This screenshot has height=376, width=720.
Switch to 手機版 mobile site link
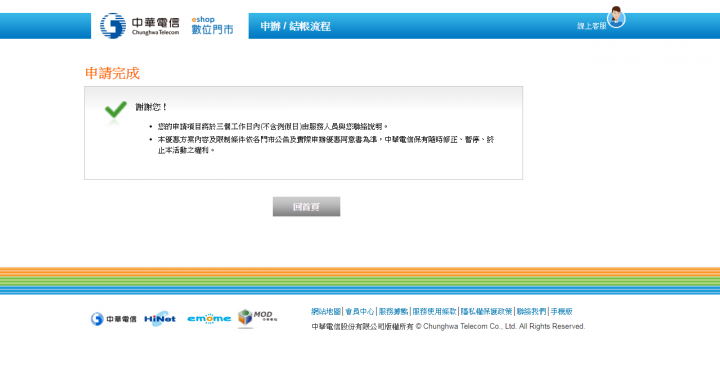click(x=562, y=311)
